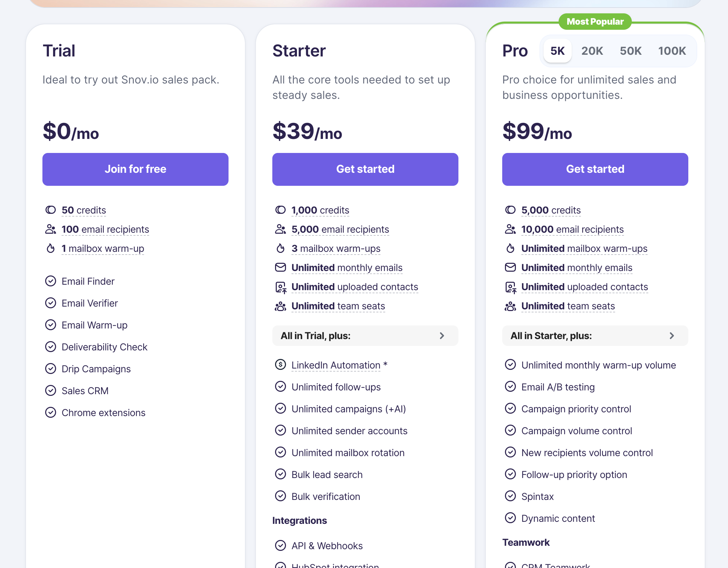728x568 pixels.
Task: Click the team seats group icon in Starter
Action: click(280, 306)
